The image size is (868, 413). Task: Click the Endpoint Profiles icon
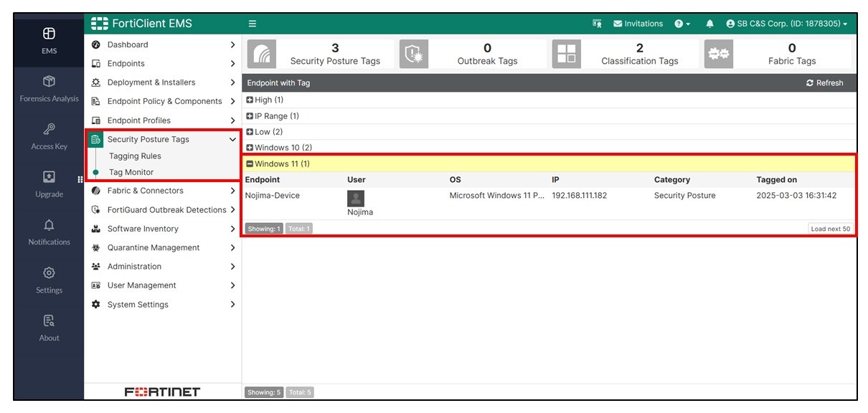click(95, 120)
